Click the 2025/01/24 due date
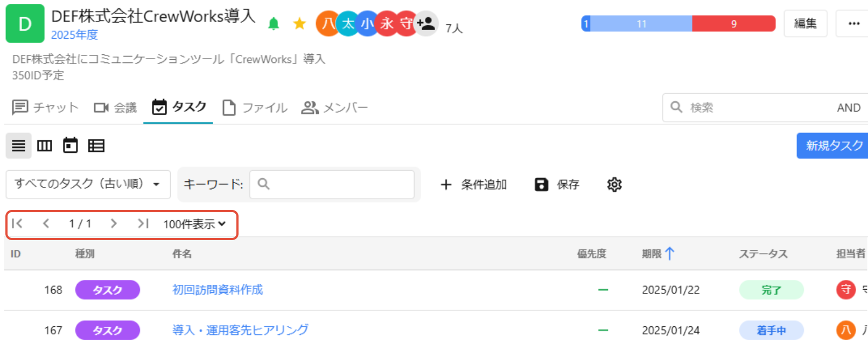 click(670, 330)
